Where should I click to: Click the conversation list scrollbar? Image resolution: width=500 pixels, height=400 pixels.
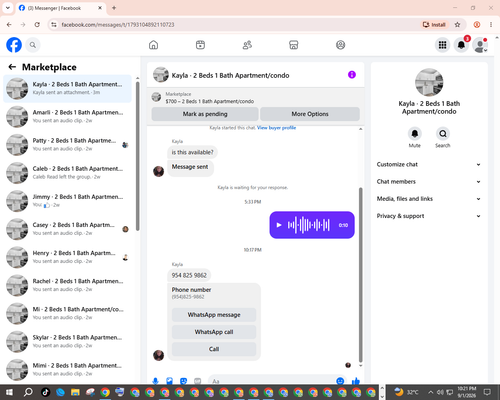point(137,155)
